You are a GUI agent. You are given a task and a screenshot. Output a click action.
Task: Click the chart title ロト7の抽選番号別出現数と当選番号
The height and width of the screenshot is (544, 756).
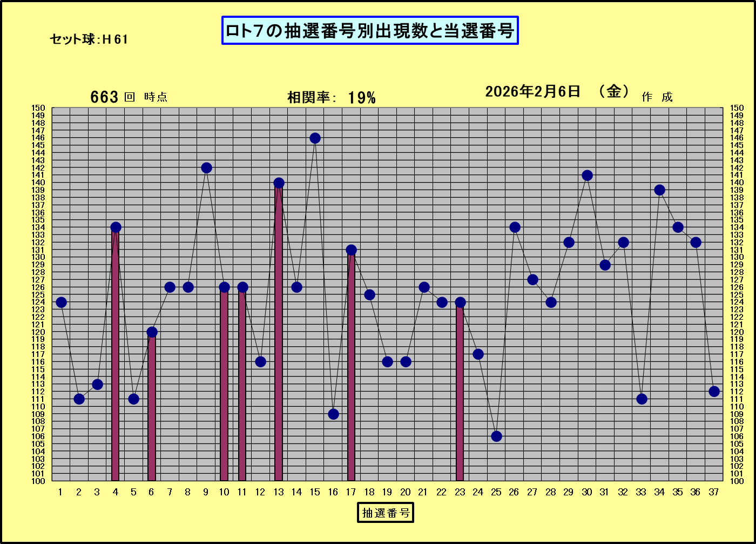pyautogui.click(x=370, y=31)
